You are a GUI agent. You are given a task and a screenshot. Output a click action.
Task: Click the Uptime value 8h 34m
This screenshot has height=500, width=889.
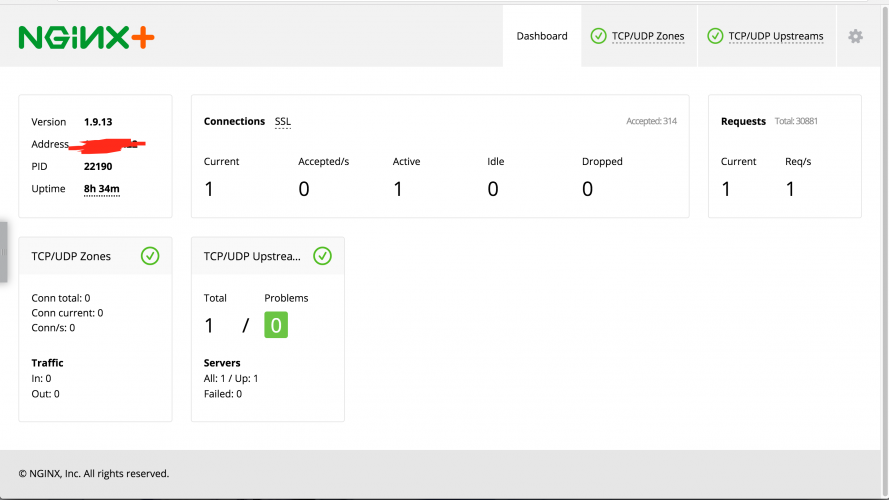click(101, 189)
